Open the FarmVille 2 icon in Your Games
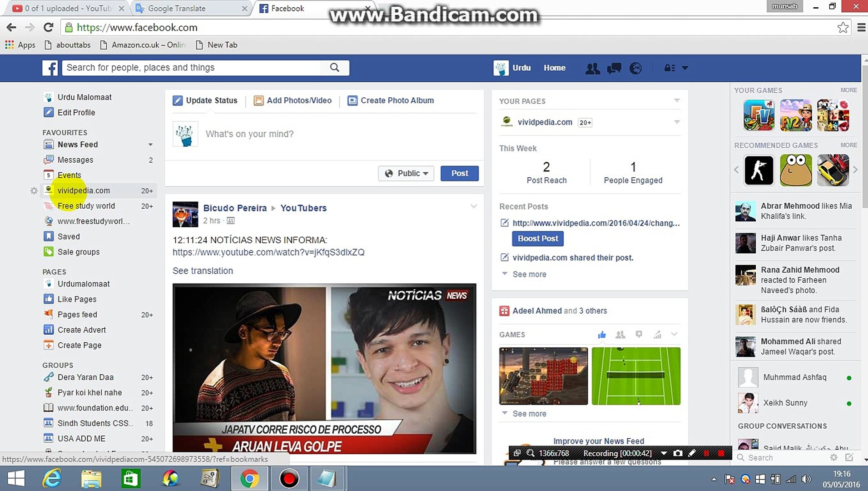The width and height of the screenshot is (868, 491). 796,115
